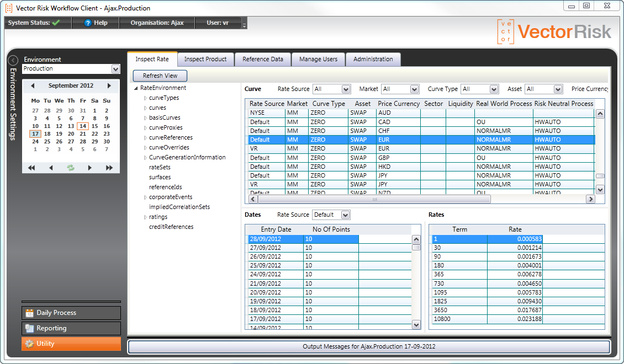This screenshot has width=624, height=364.
Task: Select entry date 25/09/2012 in Dates table
Action: coord(330,265)
